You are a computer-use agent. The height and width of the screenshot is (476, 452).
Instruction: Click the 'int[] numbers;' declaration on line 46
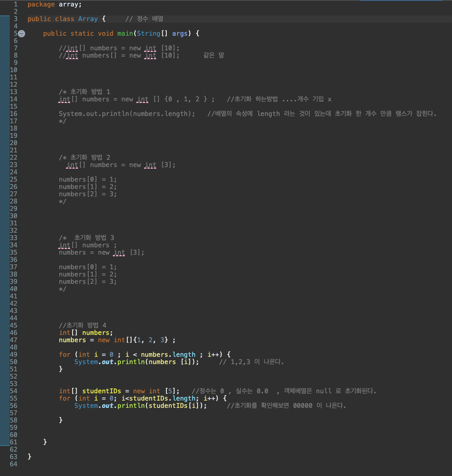(86, 333)
